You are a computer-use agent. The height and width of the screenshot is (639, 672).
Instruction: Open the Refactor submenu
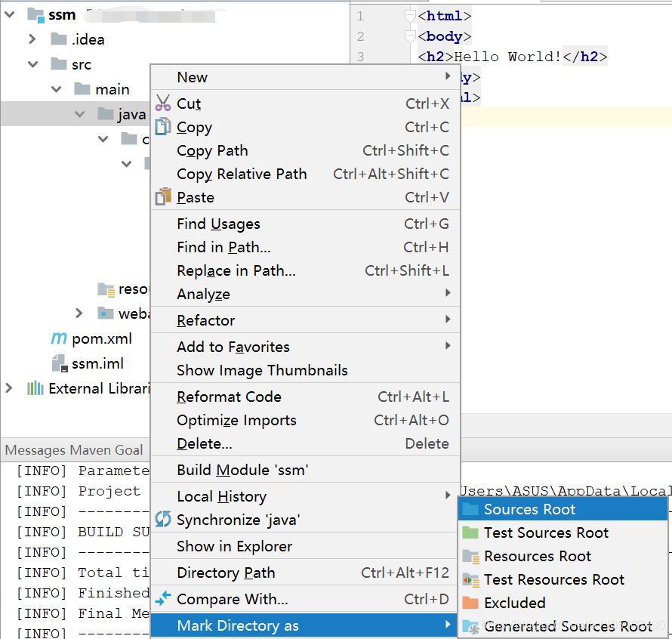[x=306, y=320]
